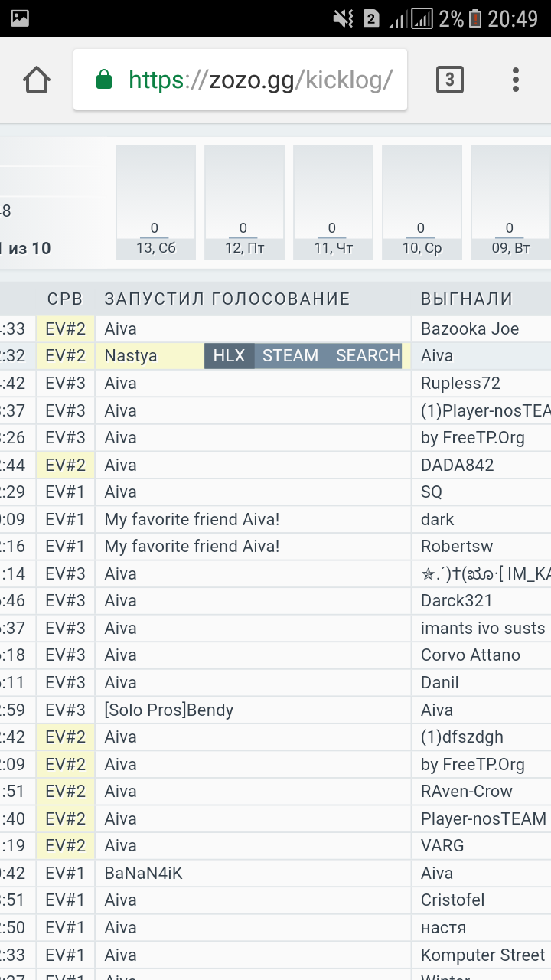
Task: Click the zozo.gg/kicklog address bar
Action: 260,80
